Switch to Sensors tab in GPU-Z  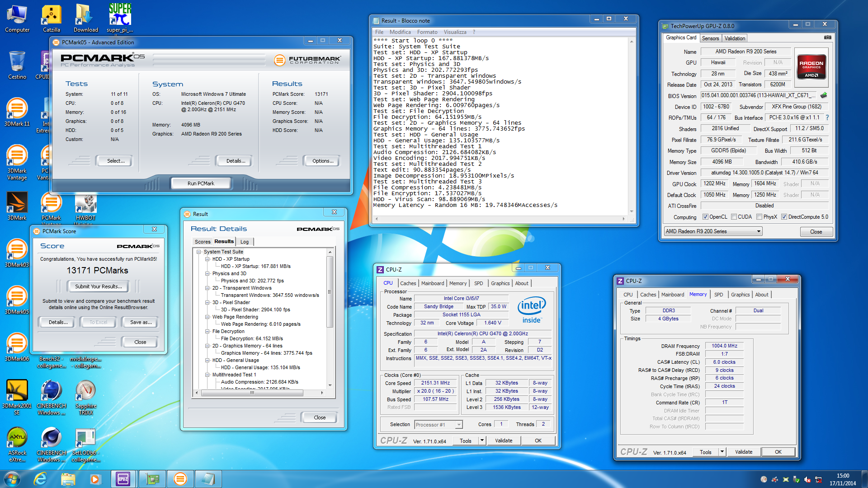[x=710, y=38]
